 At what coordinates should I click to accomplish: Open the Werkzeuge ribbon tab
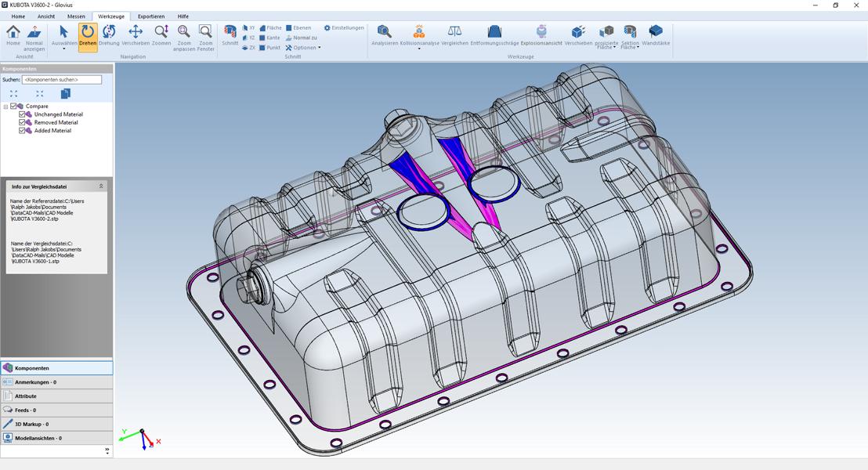click(110, 16)
